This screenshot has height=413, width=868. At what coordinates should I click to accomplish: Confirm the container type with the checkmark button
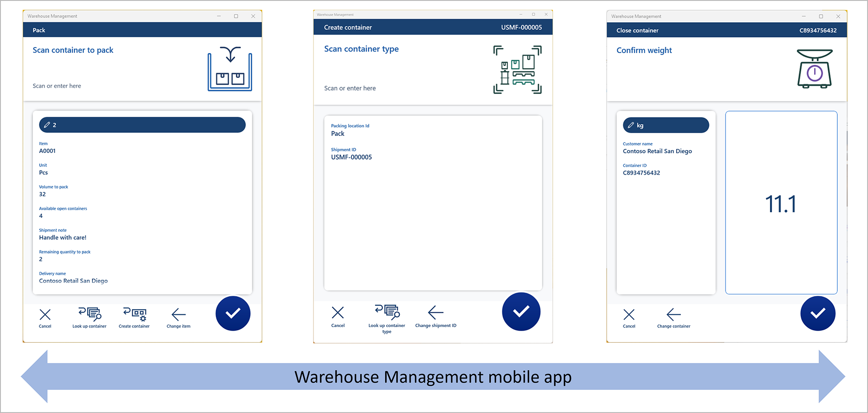(521, 312)
